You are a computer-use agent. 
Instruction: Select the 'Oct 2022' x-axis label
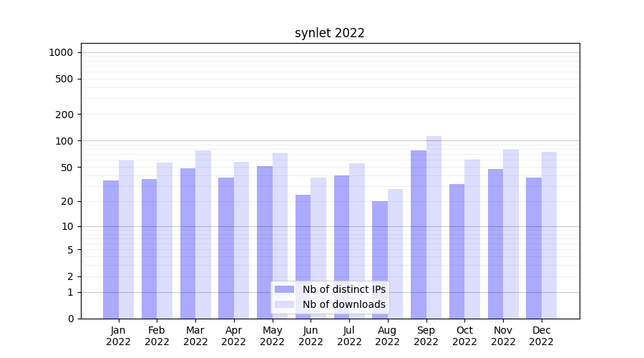coord(464,336)
